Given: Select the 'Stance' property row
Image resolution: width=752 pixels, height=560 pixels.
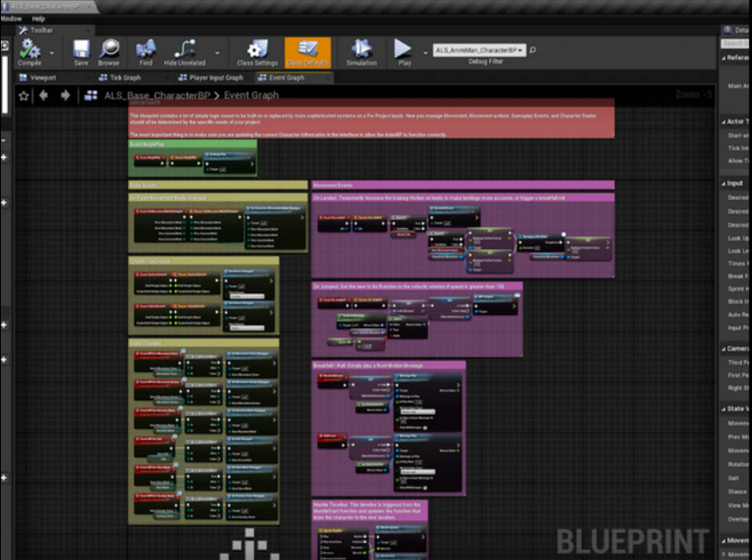Looking at the screenshot, I should point(738,491).
